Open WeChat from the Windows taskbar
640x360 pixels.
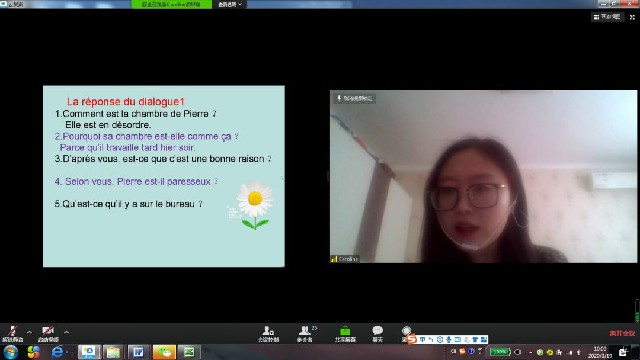click(x=164, y=352)
